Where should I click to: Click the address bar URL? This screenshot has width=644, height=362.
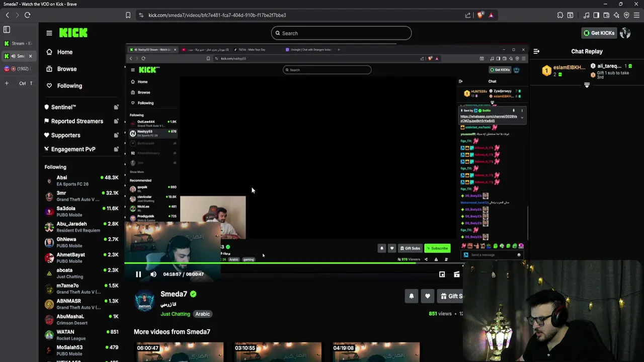coord(217,15)
